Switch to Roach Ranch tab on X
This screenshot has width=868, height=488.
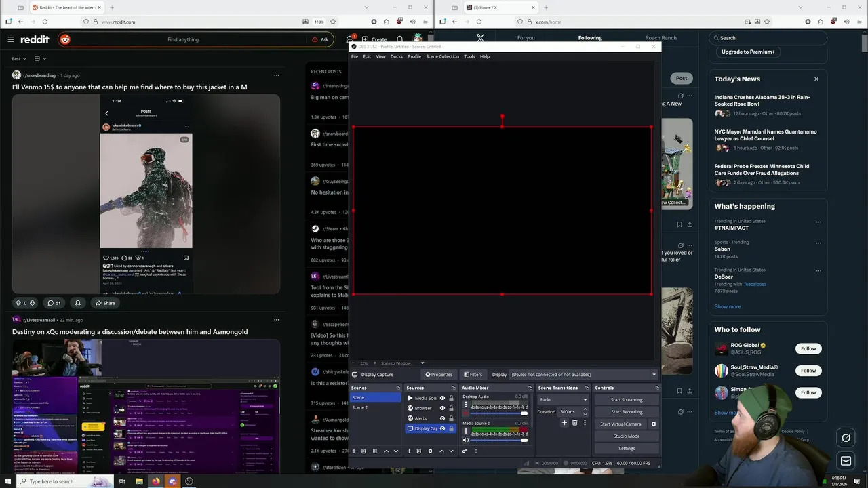(x=660, y=38)
